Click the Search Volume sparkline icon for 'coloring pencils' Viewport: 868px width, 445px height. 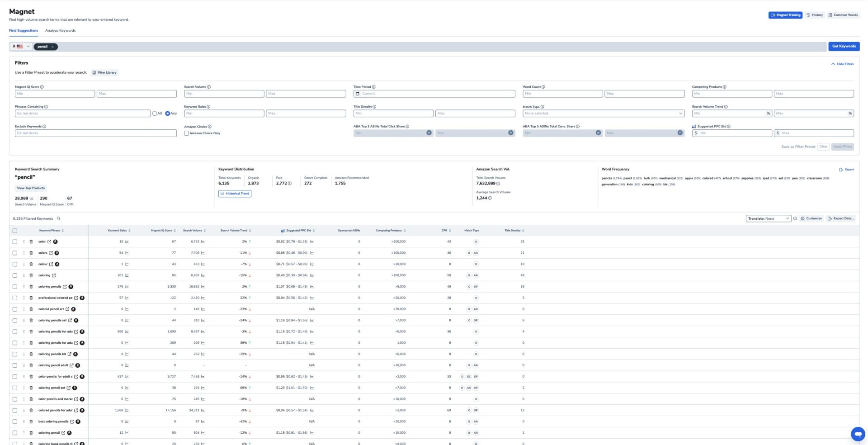click(203, 287)
